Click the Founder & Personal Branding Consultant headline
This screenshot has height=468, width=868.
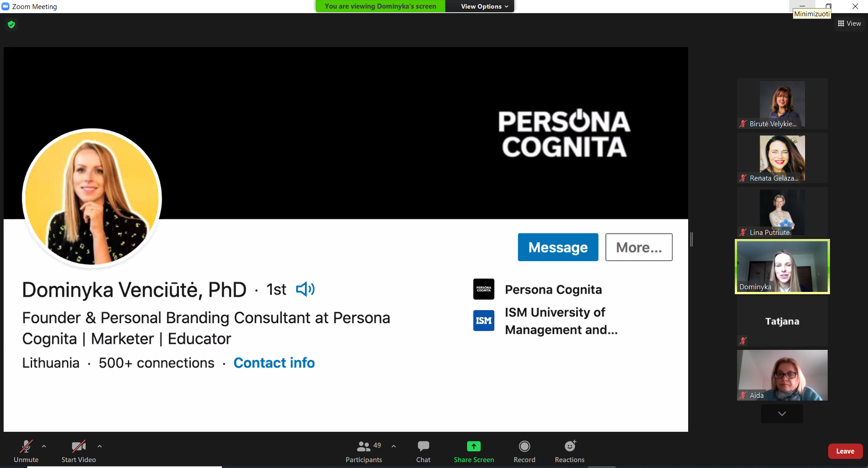pyautogui.click(x=206, y=328)
